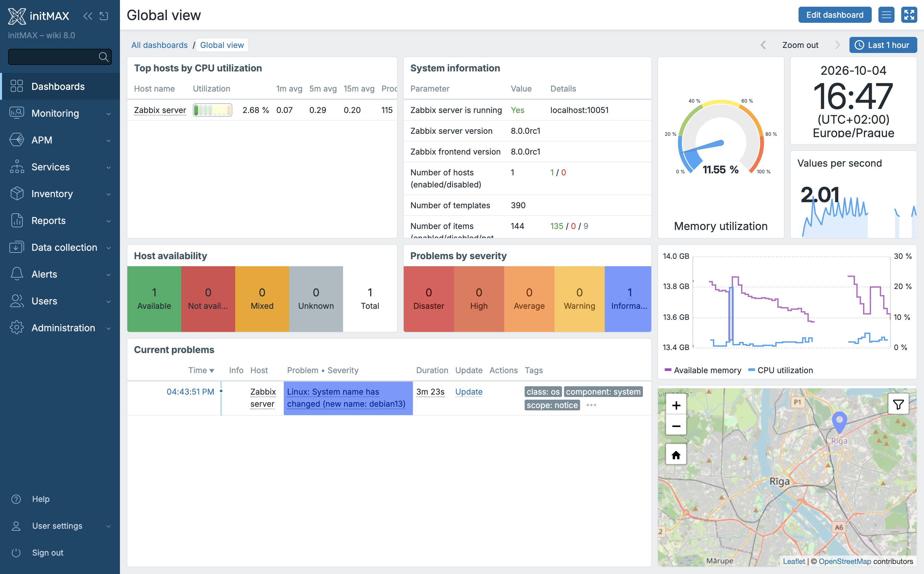Open the Alerts menu
The width and height of the screenshot is (924, 574).
(x=60, y=274)
